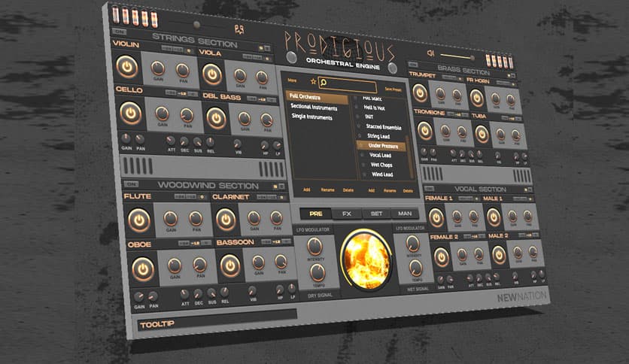Toggle the Flute power button

pyautogui.click(x=138, y=220)
